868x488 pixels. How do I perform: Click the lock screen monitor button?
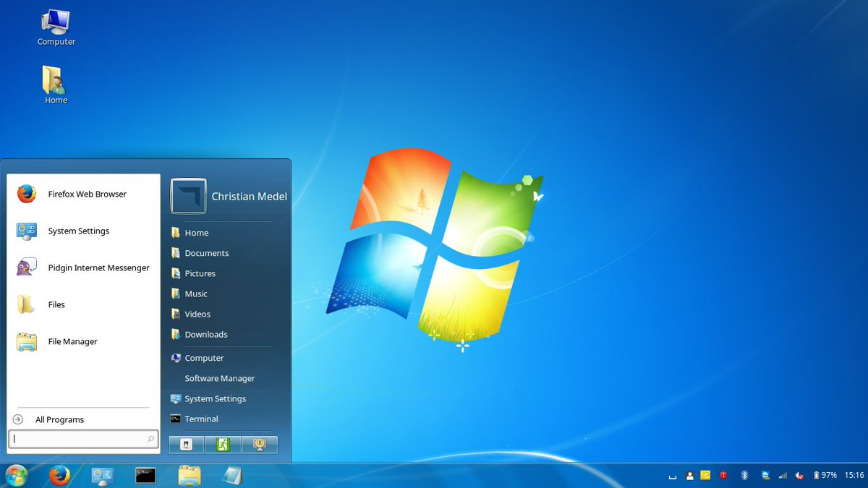[x=260, y=445]
